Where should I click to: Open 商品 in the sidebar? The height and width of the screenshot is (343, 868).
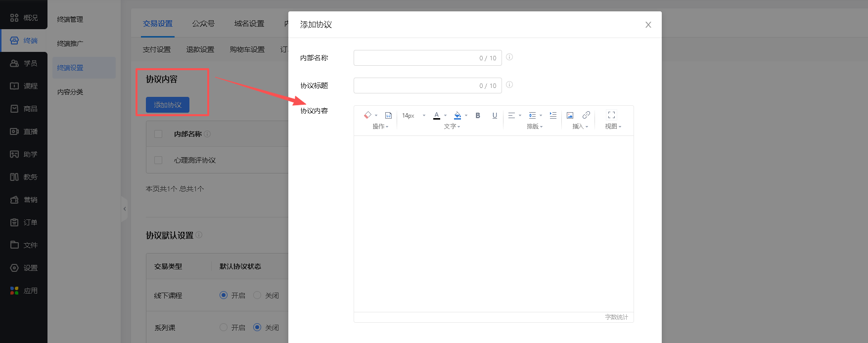coord(24,109)
